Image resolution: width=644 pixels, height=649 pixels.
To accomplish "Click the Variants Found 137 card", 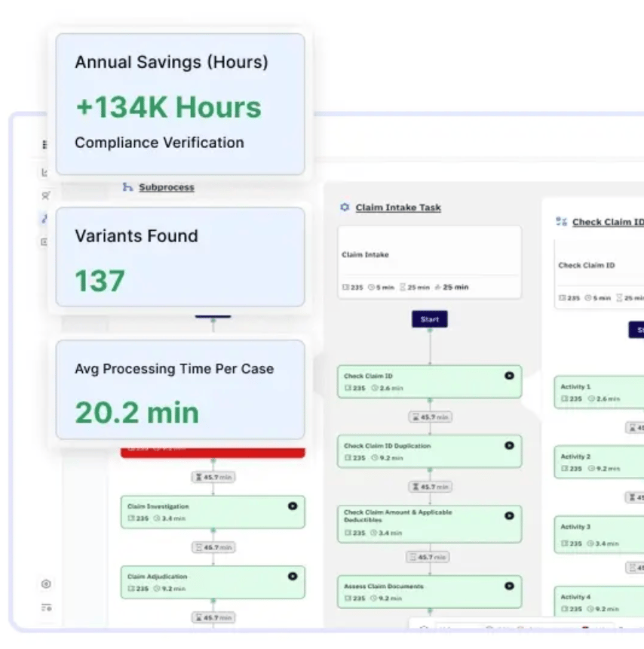I will pos(180,257).
